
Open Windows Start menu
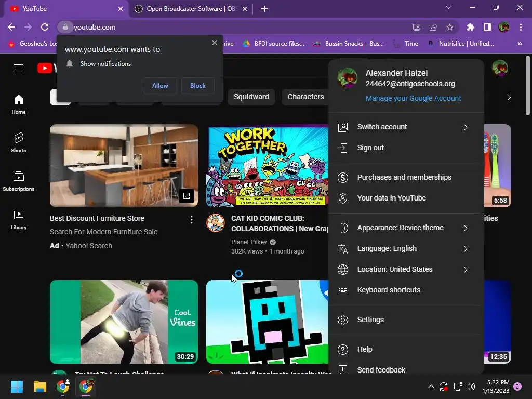[x=17, y=387]
